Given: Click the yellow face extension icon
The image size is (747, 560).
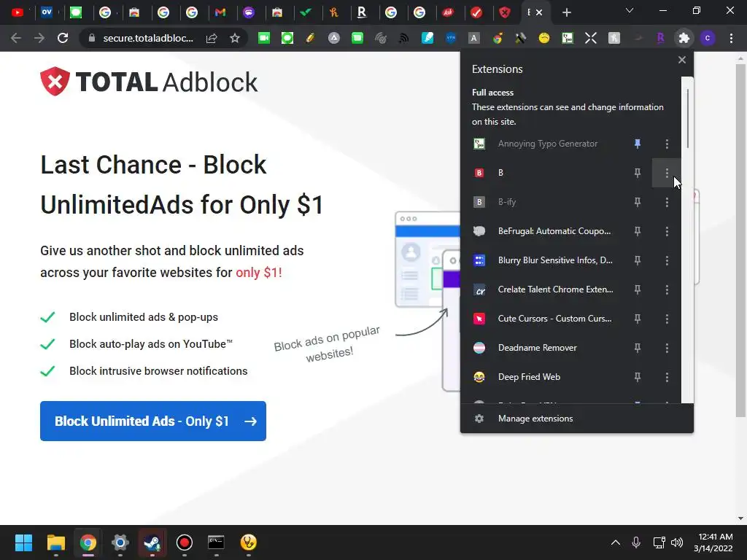Looking at the screenshot, I should tap(544, 38).
